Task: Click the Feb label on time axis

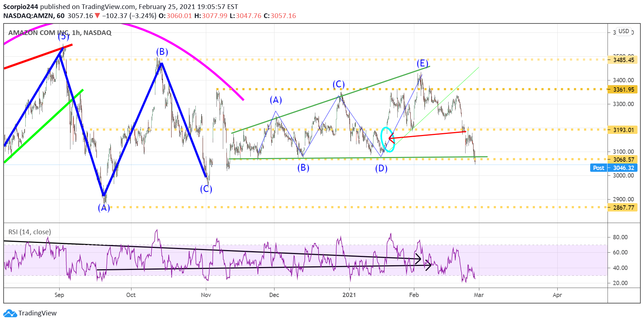Action: (x=414, y=295)
